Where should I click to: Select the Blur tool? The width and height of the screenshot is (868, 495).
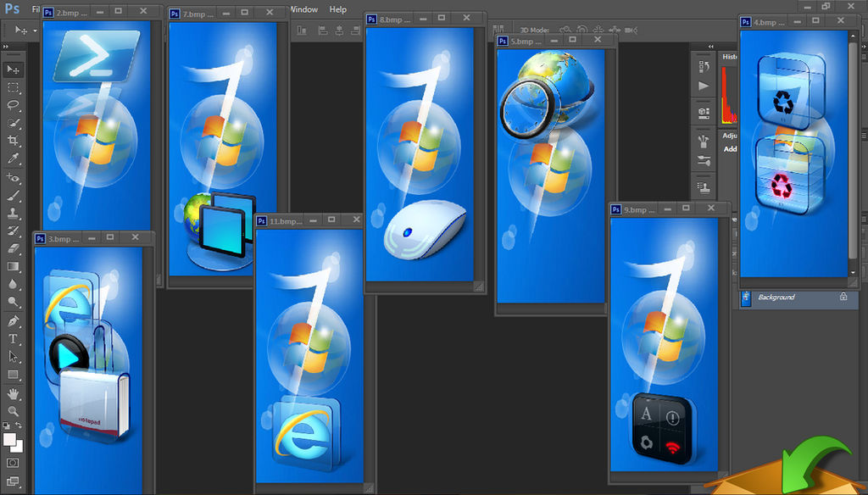14,284
